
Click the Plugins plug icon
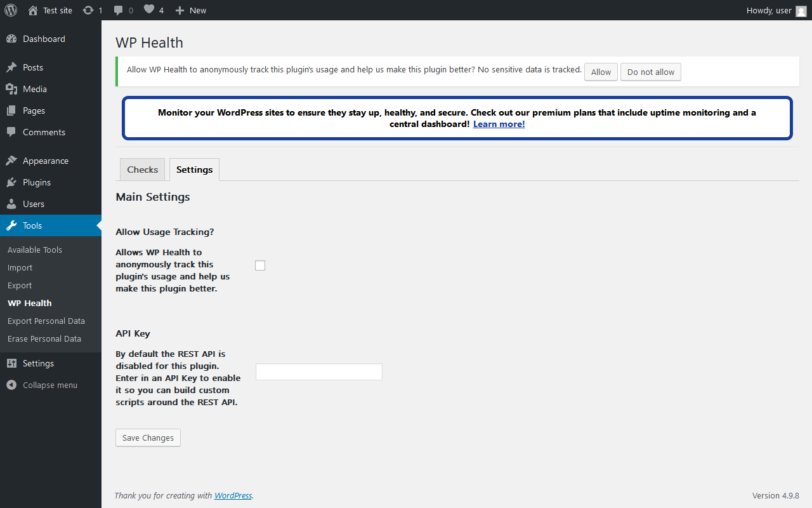click(x=11, y=182)
